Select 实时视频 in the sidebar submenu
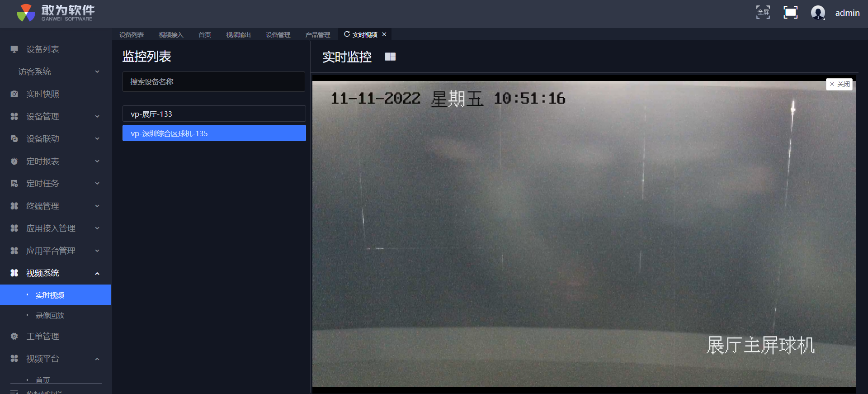The width and height of the screenshot is (868, 394). pyautogui.click(x=56, y=295)
